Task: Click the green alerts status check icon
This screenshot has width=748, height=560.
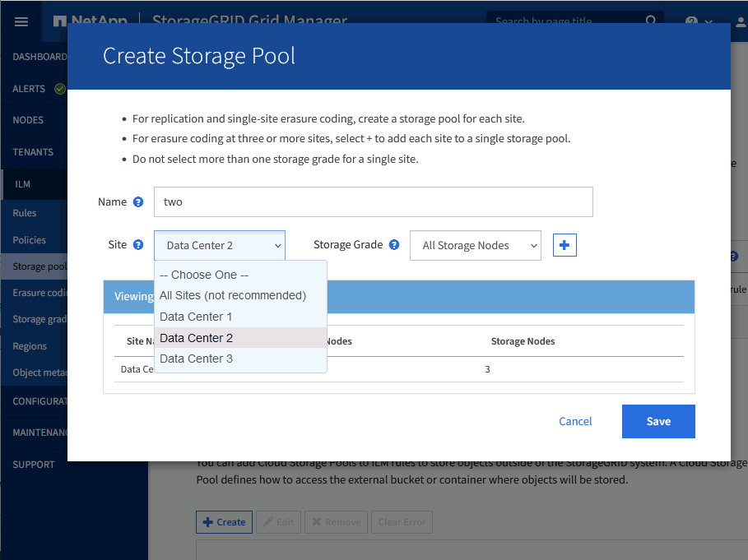Action: [x=59, y=89]
